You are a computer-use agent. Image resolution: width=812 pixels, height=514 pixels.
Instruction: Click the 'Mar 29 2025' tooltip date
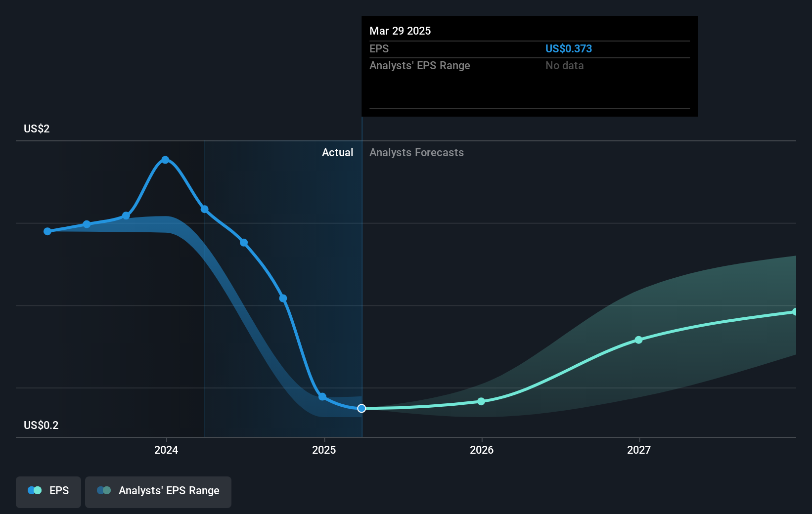tap(400, 31)
